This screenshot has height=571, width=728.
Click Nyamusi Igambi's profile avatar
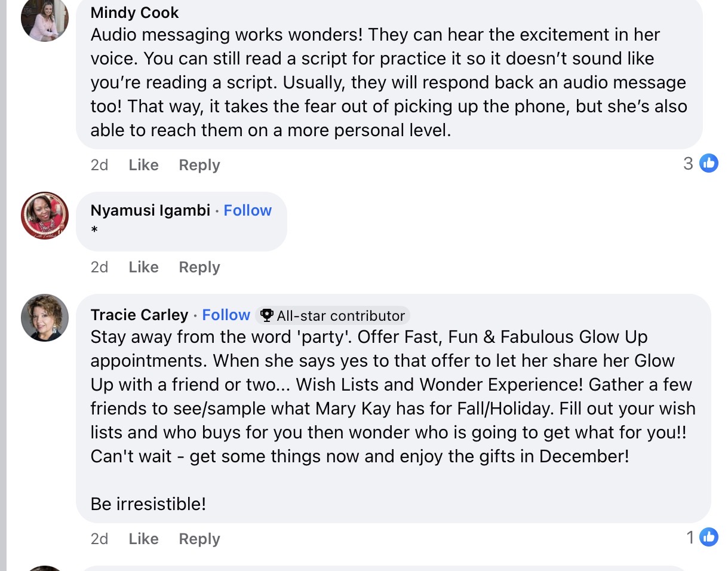(x=45, y=216)
